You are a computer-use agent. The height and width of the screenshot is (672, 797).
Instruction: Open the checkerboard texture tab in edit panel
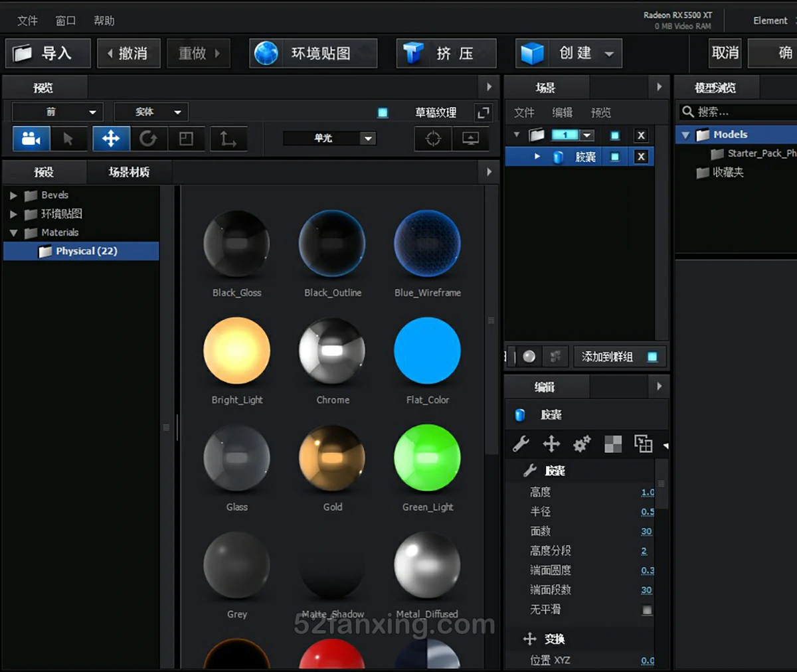(613, 444)
